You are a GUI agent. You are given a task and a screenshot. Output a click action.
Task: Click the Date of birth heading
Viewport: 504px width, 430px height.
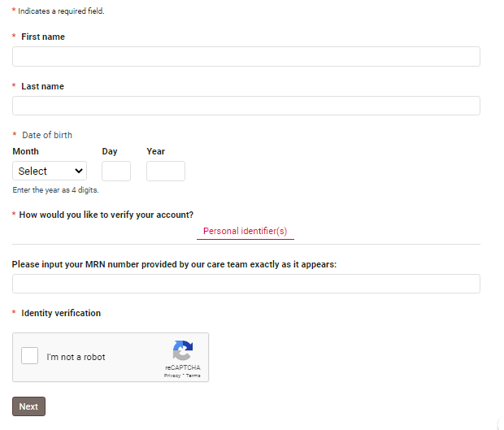[x=47, y=135]
